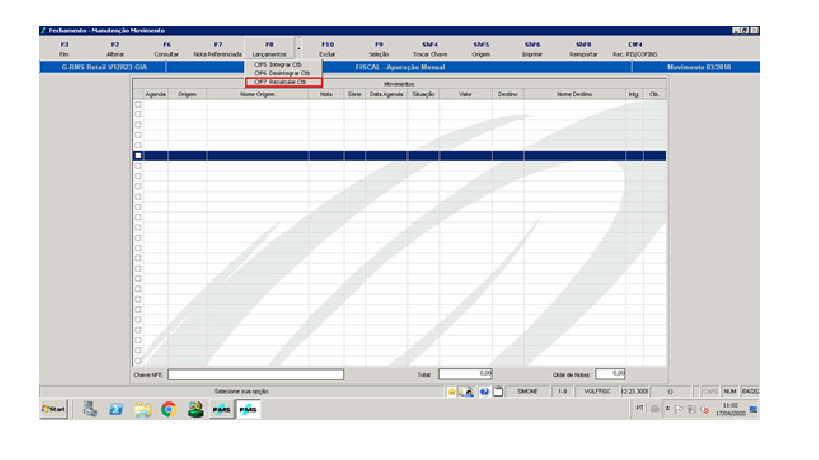Click the F9 Seleção toolbar button
The width and height of the screenshot is (819, 460).
(x=379, y=49)
